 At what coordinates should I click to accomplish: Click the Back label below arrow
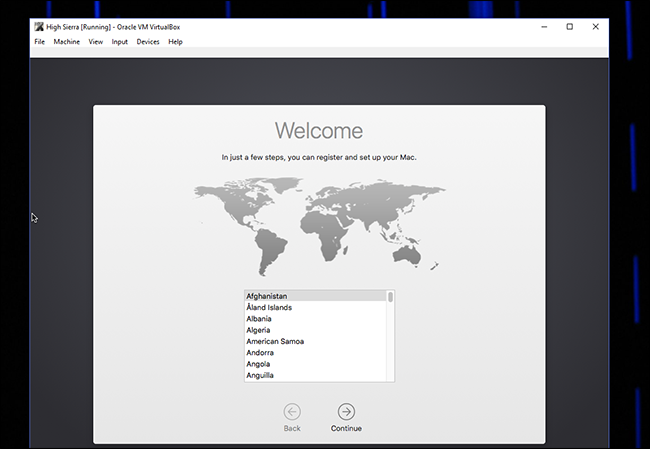(x=292, y=428)
